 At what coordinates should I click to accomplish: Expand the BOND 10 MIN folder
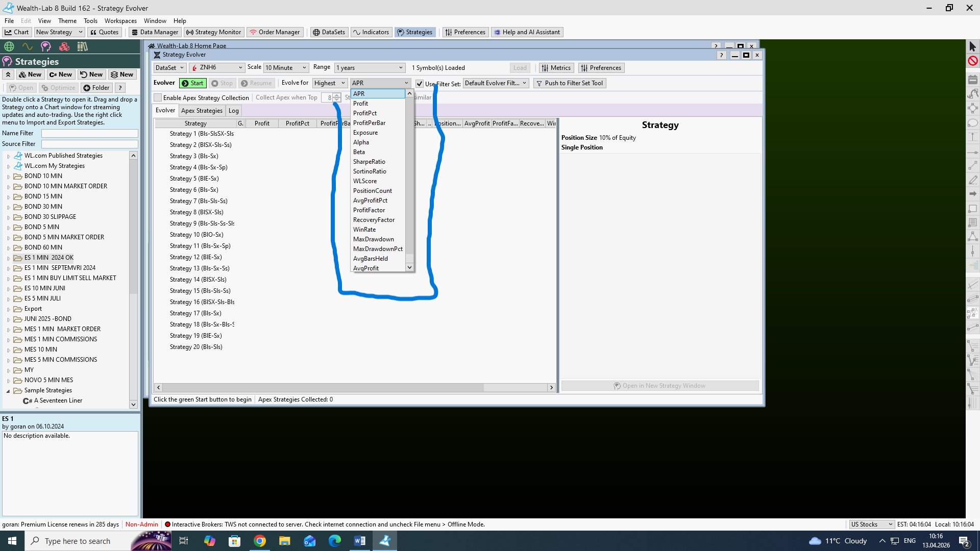[9, 177]
